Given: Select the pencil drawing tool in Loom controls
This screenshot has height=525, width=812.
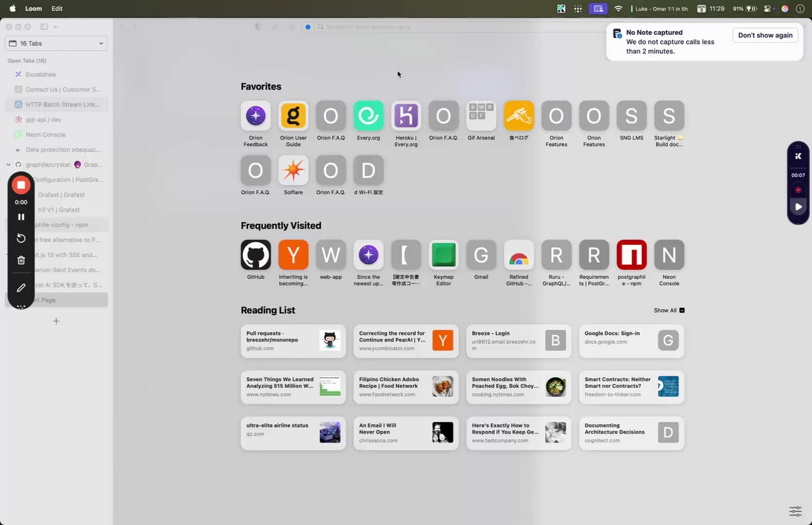Looking at the screenshot, I should tap(21, 288).
